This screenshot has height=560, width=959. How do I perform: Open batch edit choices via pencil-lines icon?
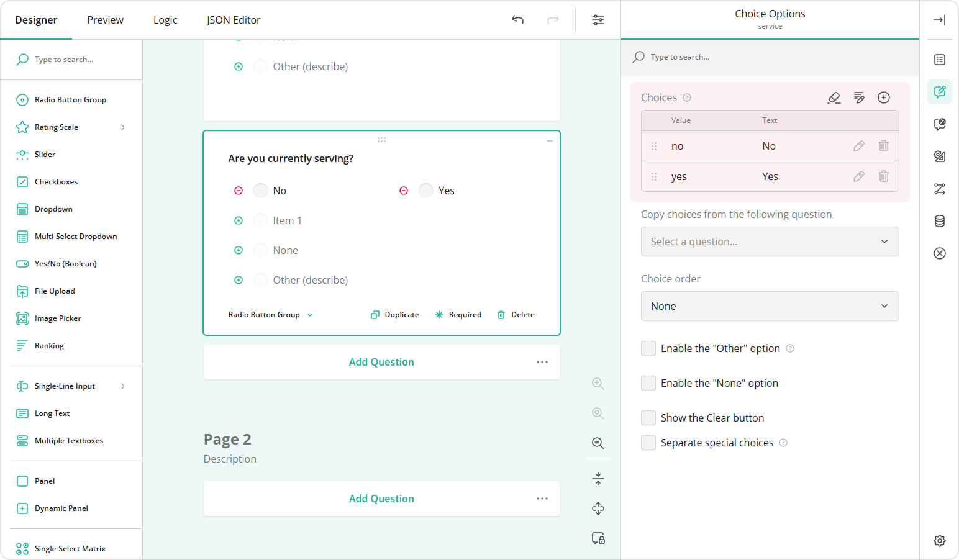[x=858, y=97]
